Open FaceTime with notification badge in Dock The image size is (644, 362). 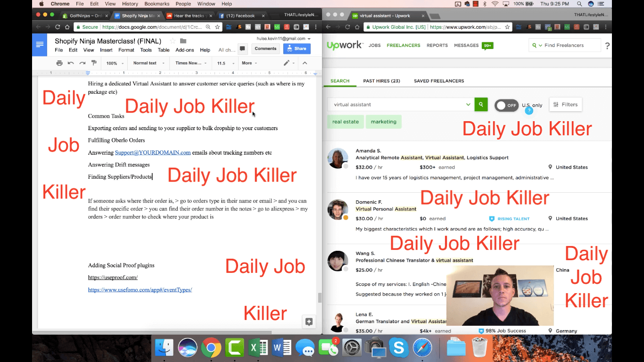[x=329, y=349]
